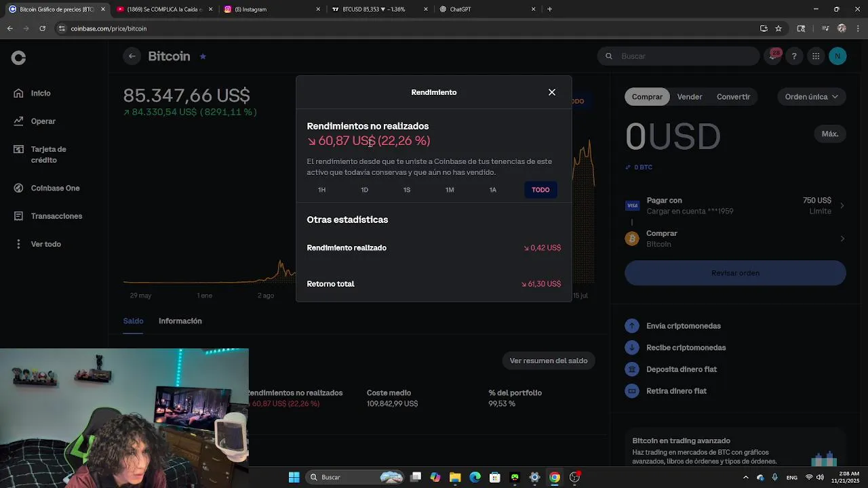Close the Rendimiento dialog
Image resolution: width=868 pixels, height=488 pixels.
pos(552,92)
